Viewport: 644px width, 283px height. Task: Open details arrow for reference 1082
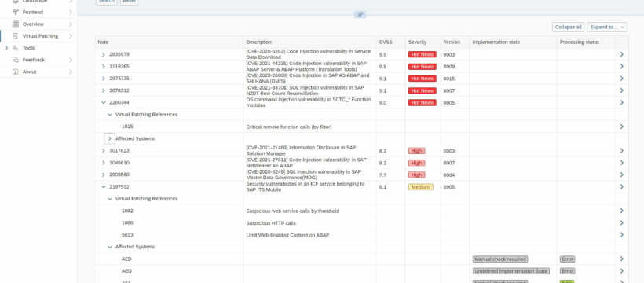(x=621, y=211)
